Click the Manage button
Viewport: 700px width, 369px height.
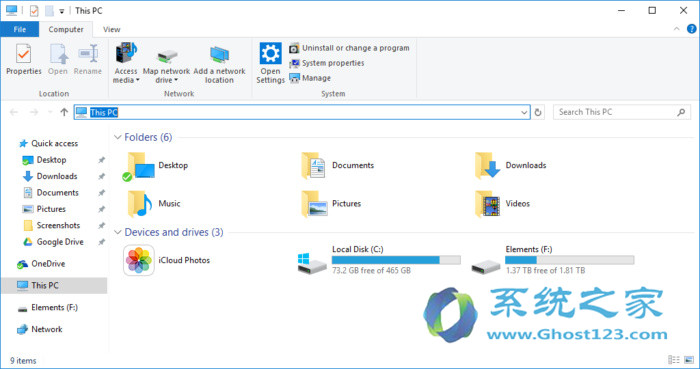310,78
